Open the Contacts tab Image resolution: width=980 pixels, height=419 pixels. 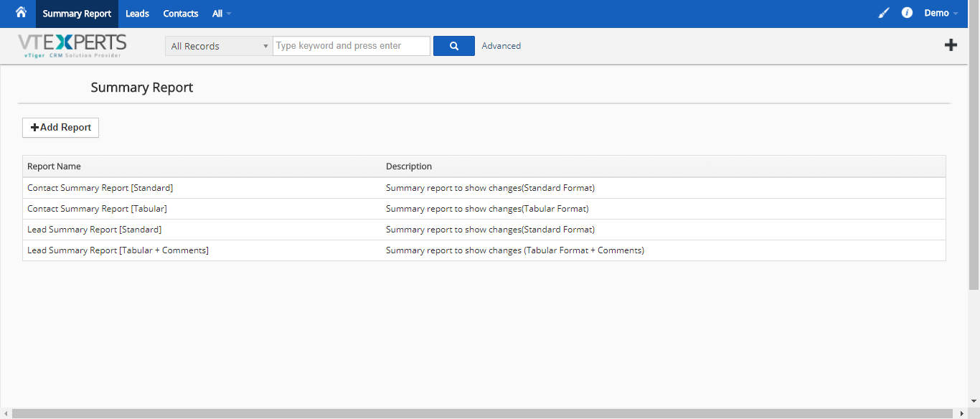(x=181, y=14)
